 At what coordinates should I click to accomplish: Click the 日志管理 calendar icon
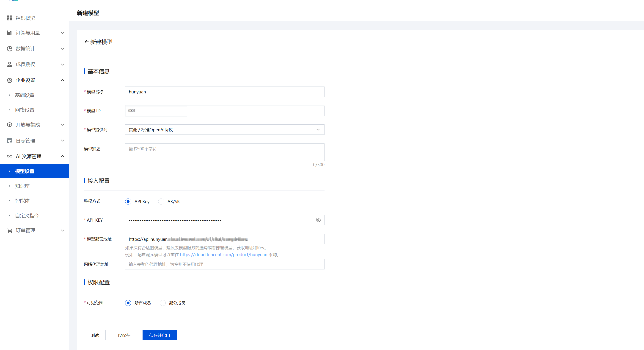click(x=9, y=140)
